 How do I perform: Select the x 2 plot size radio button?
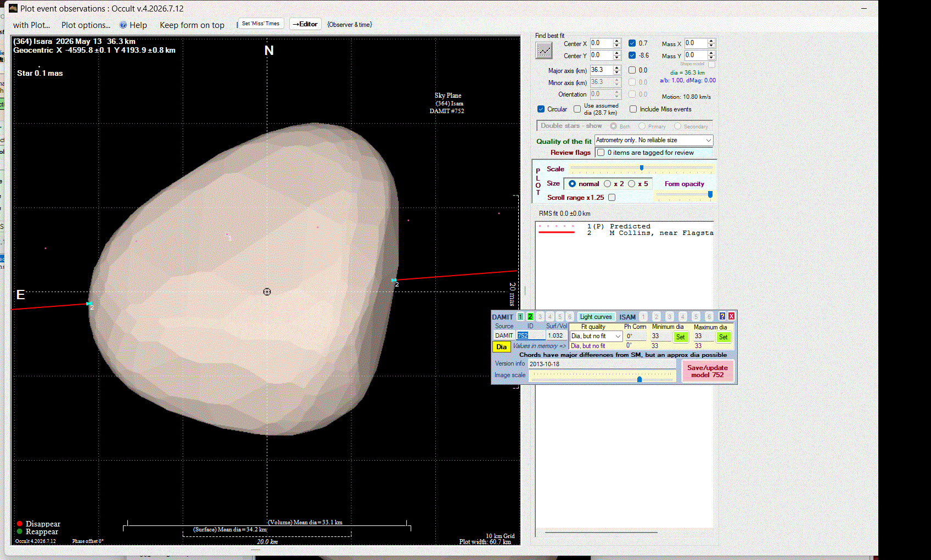[607, 184]
